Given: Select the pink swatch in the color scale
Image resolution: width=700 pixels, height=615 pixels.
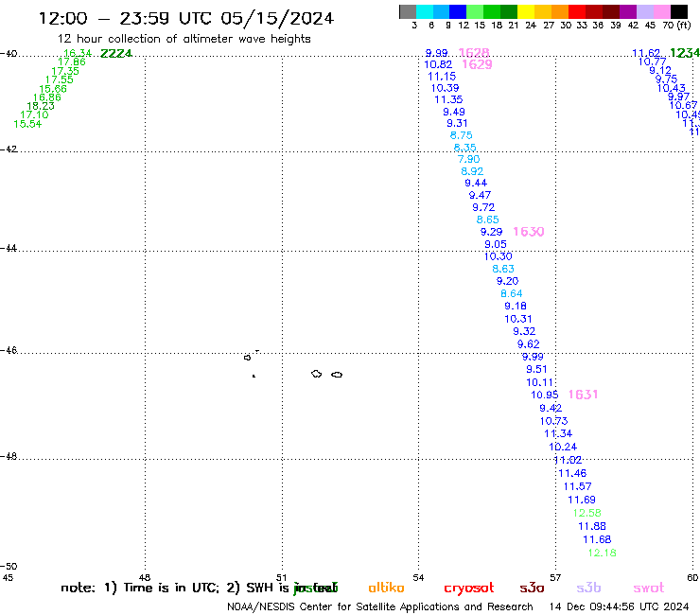Looking at the screenshot, I should tap(662, 11).
